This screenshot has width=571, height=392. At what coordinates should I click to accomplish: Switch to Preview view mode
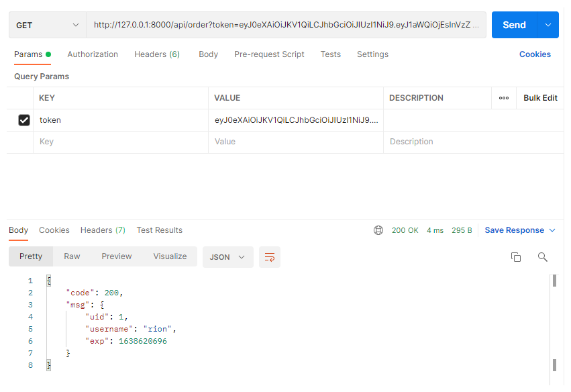pos(117,256)
